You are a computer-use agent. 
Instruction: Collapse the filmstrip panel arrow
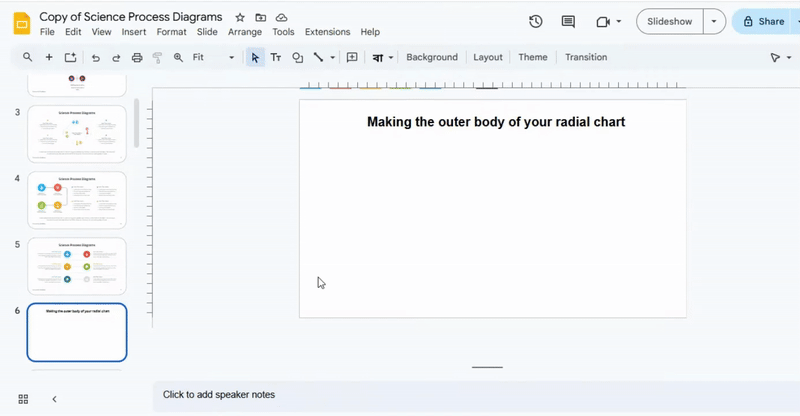click(54, 399)
